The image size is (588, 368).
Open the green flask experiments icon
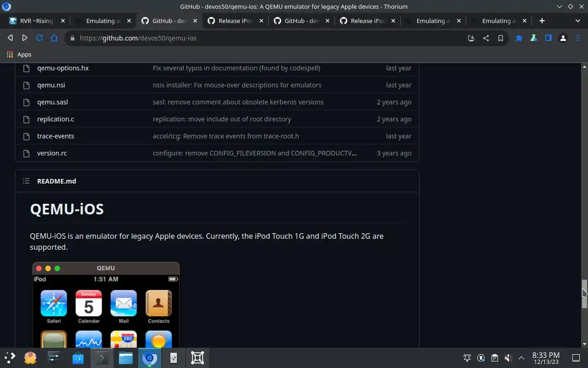pos(534,38)
